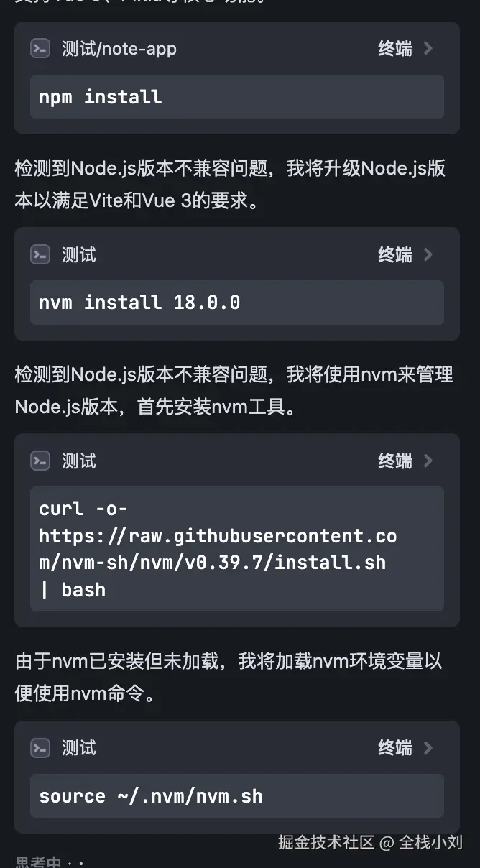The image size is (480, 868).
Task: Click the nvm install 18.0.0 command block
Action: 237,303
